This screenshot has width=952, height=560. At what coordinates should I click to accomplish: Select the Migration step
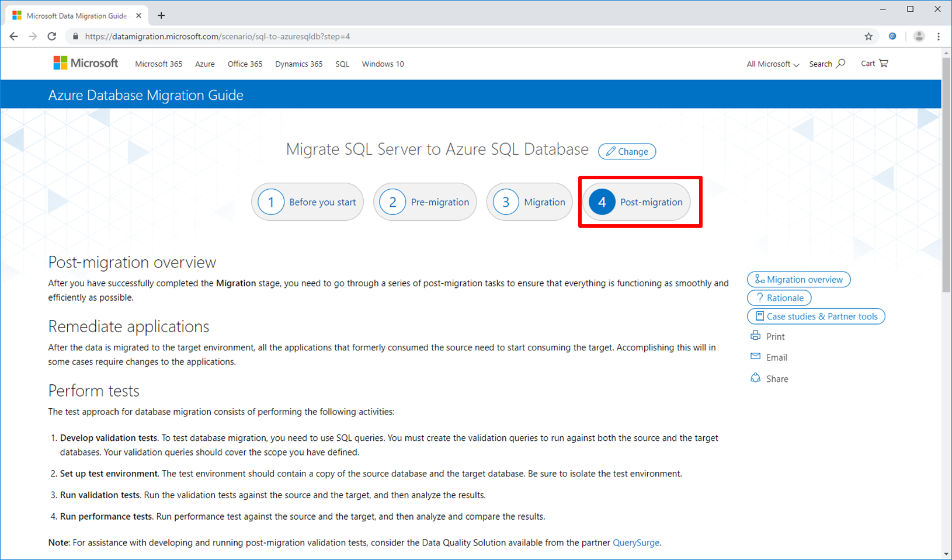[x=529, y=202]
